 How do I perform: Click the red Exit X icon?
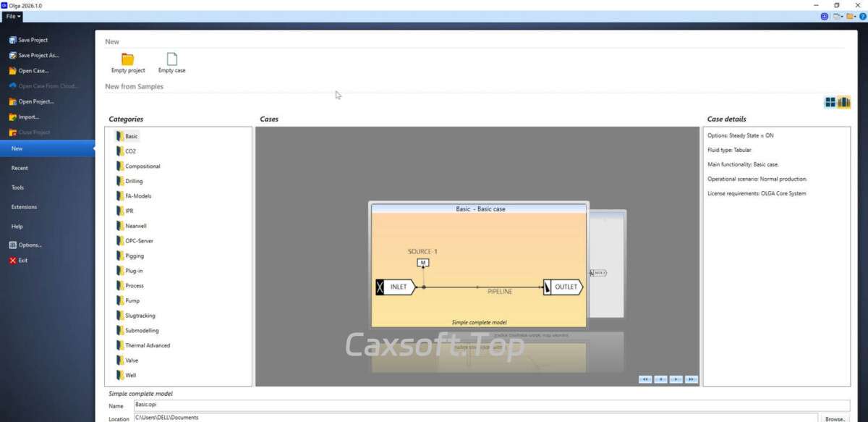[x=12, y=261]
